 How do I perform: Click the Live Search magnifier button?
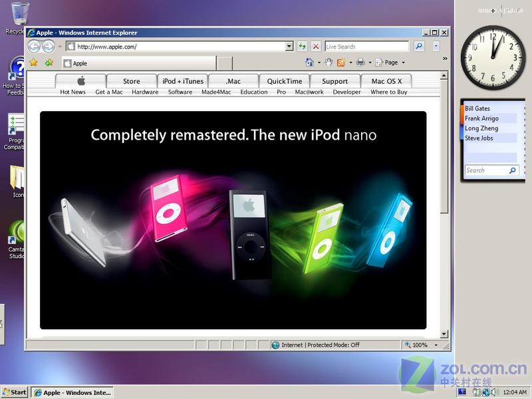420,46
